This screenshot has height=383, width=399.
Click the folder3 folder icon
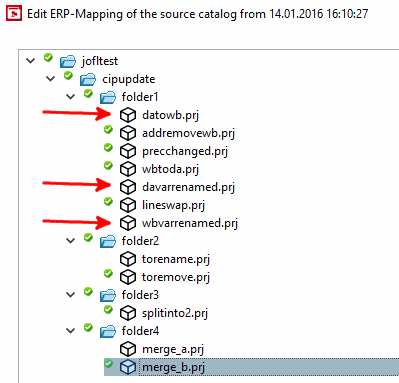tap(108, 295)
